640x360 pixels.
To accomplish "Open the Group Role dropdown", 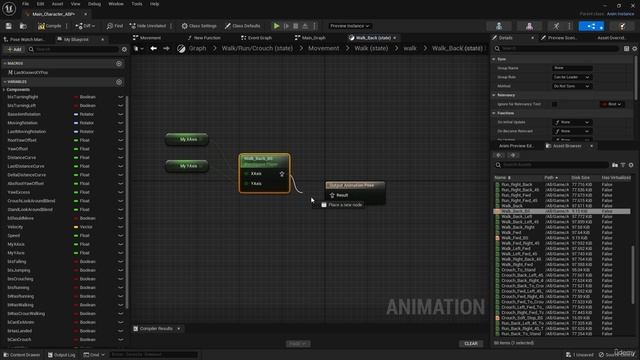I will click(x=571, y=77).
